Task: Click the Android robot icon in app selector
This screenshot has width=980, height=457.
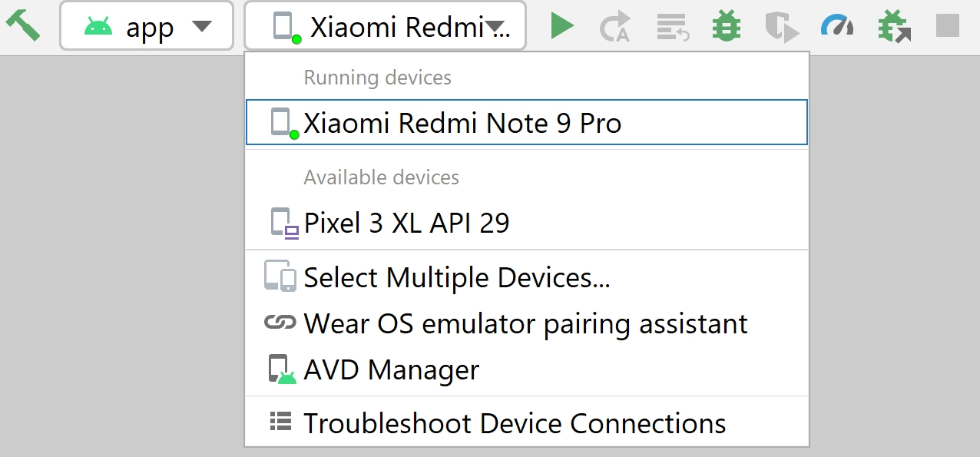Action: (x=99, y=26)
